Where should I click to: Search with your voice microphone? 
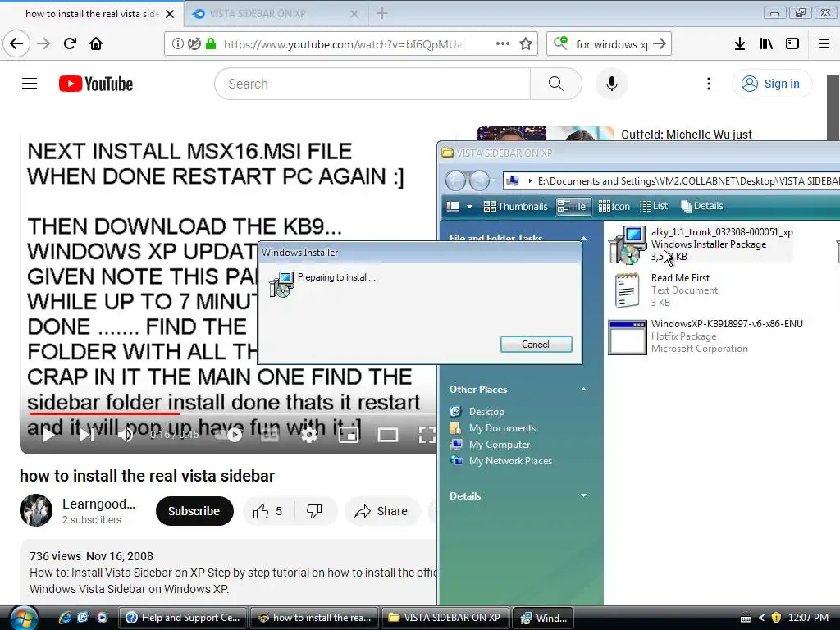(x=611, y=84)
